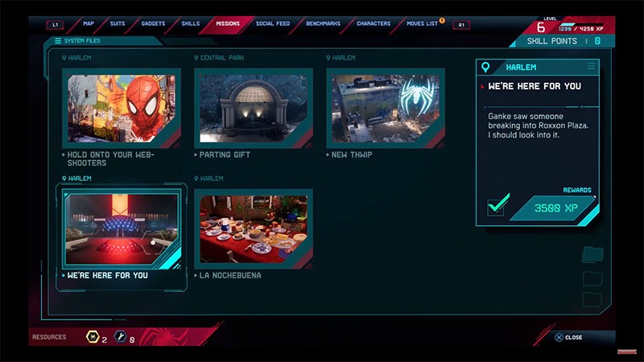Click 'Hold Onto Your Web-Shooters' title

110,158
